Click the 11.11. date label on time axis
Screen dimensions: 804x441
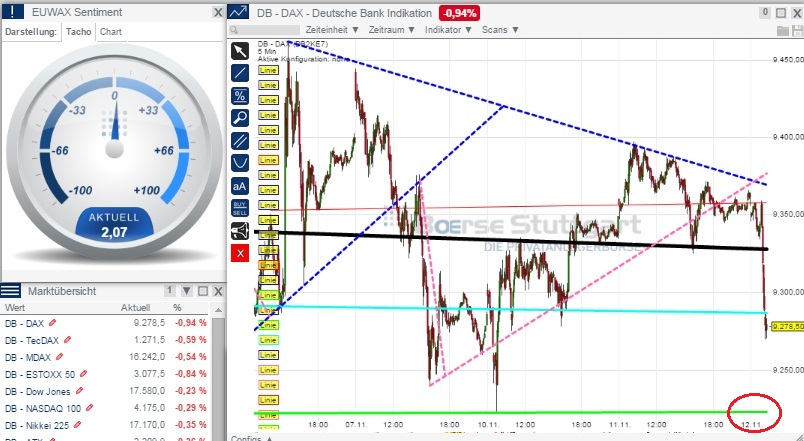pyautogui.click(x=619, y=425)
